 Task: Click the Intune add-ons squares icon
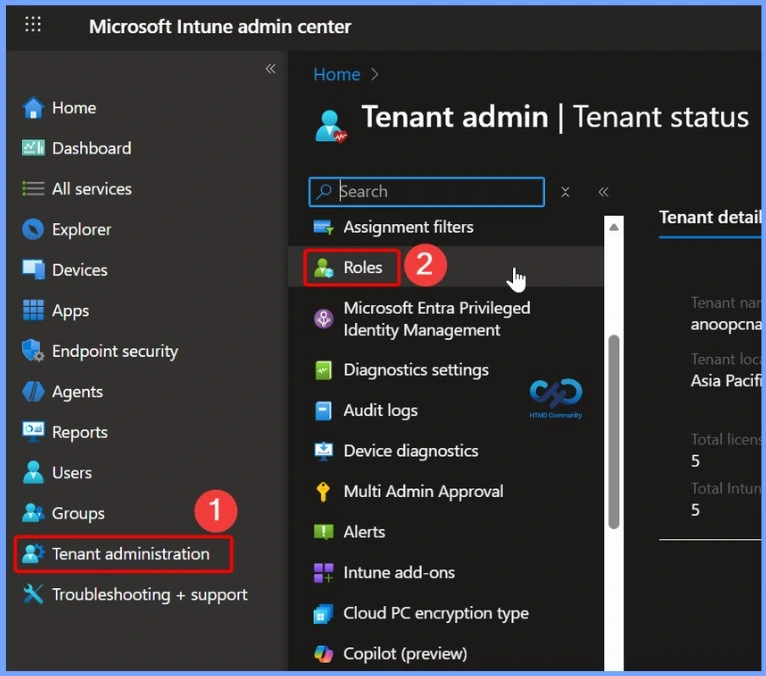(x=323, y=572)
